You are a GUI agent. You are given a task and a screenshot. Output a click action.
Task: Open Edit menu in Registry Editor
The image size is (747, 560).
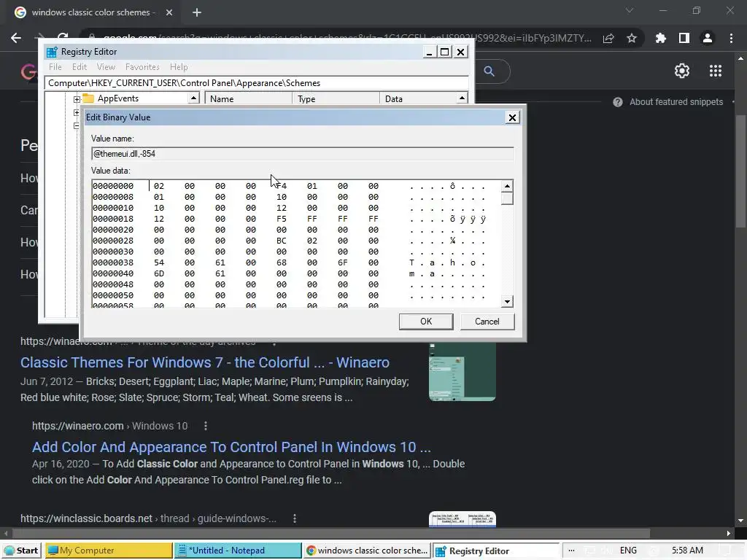(79, 67)
